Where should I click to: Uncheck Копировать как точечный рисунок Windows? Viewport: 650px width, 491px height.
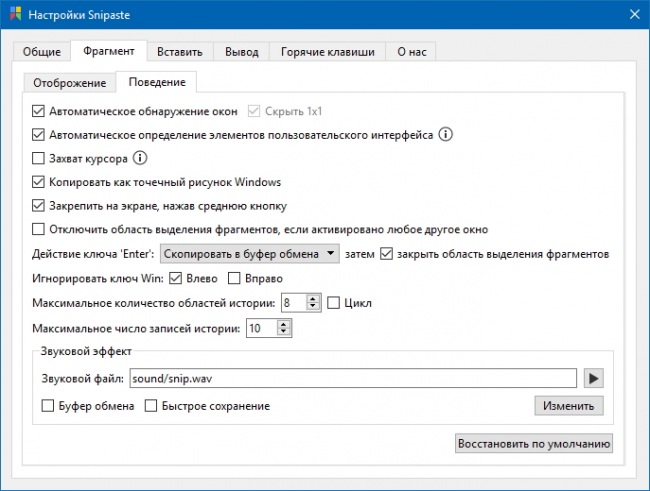click(x=38, y=182)
